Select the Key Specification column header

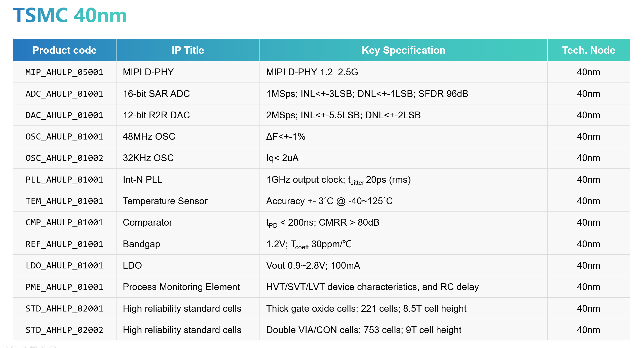[403, 50]
